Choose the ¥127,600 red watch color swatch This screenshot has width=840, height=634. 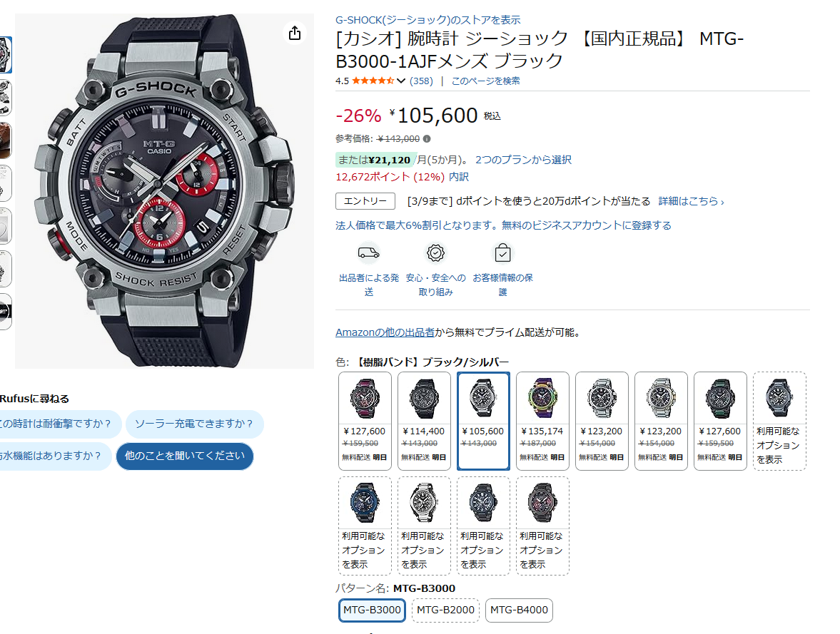365,421
